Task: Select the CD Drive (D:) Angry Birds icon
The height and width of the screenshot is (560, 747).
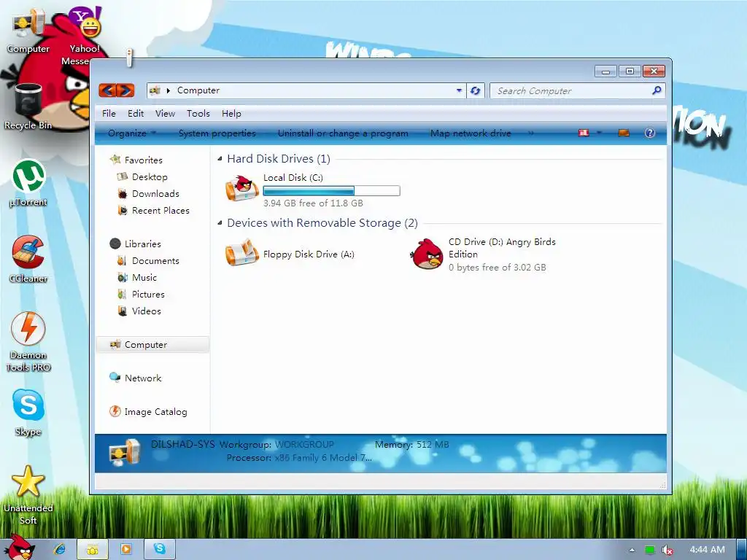Action: pyautogui.click(x=427, y=254)
